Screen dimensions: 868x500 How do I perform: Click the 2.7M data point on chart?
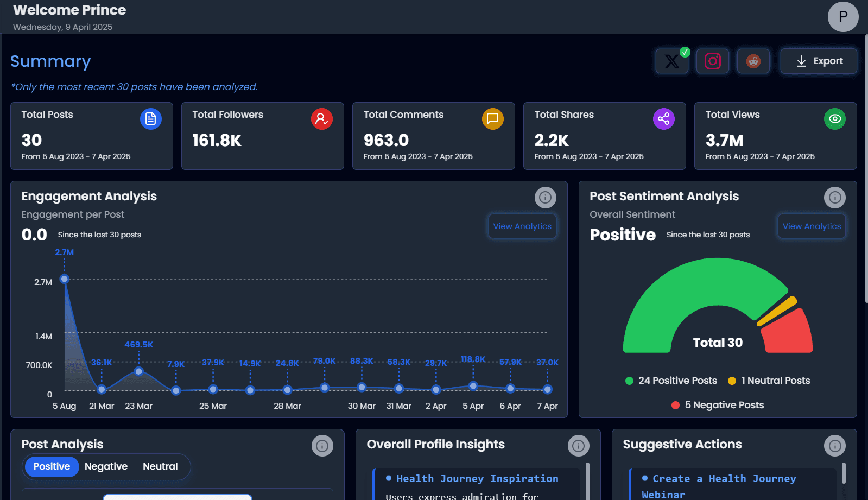point(65,279)
